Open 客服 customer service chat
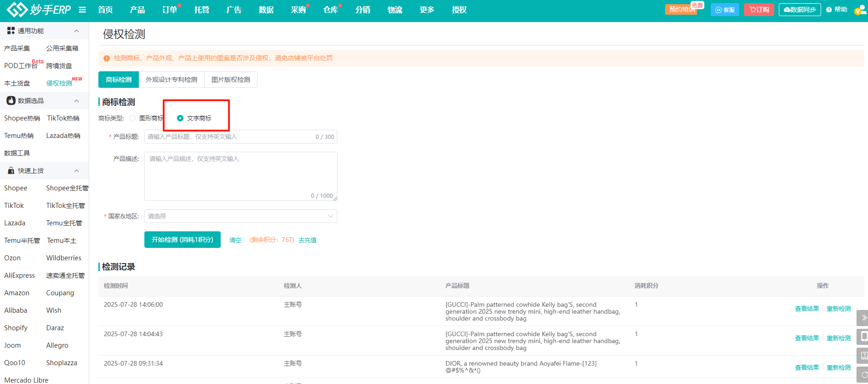This screenshot has width=868, height=384. (725, 10)
